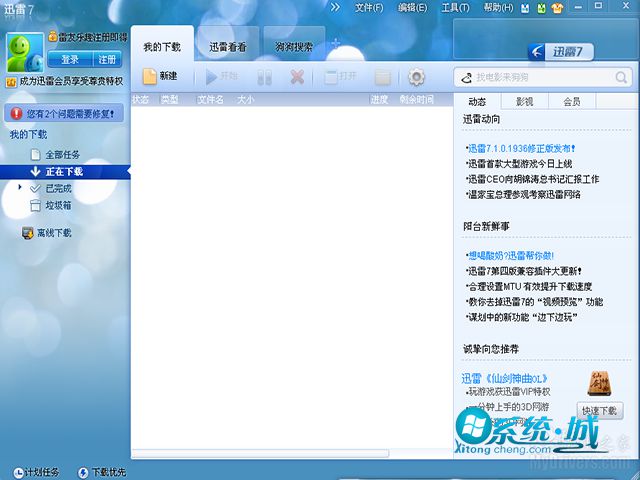Open the 文件(F) menu

pyautogui.click(x=369, y=8)
